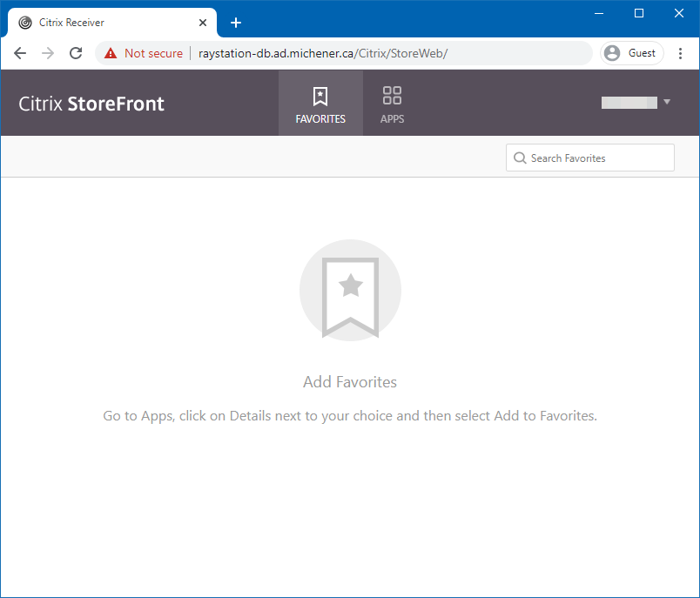Click the Add Favorites heading

pyautogui.click(x=350, y=382)
